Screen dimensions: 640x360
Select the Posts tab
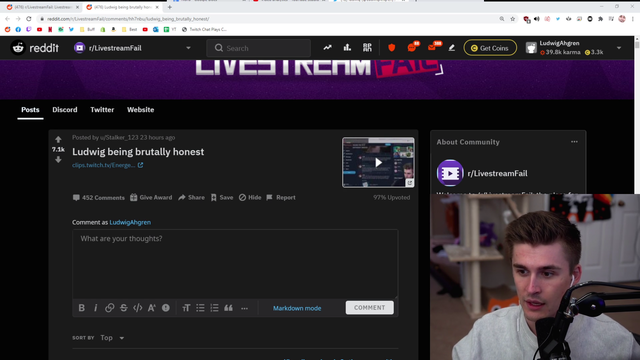point(30,110)
